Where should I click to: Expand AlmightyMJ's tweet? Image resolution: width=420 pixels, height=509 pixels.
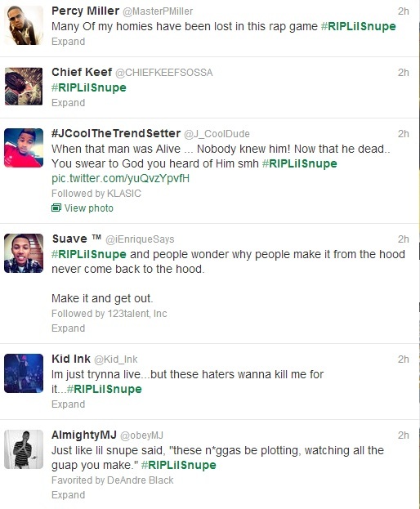click(x=68, y=495)
